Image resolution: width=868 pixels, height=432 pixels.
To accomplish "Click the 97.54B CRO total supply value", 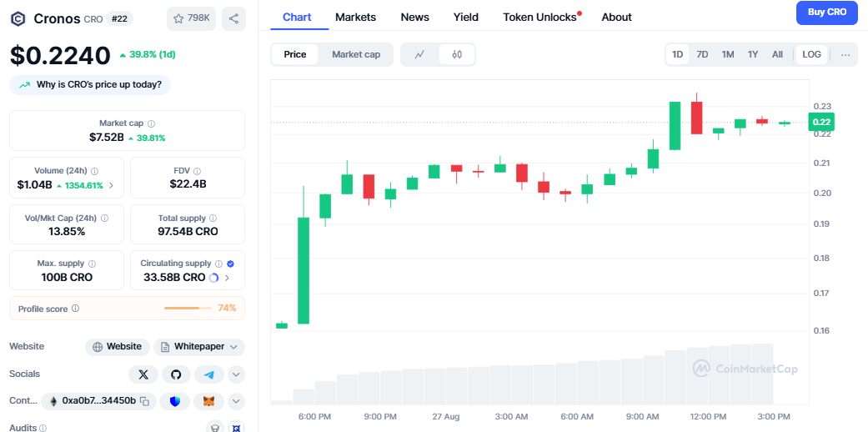I will [188, 231].
